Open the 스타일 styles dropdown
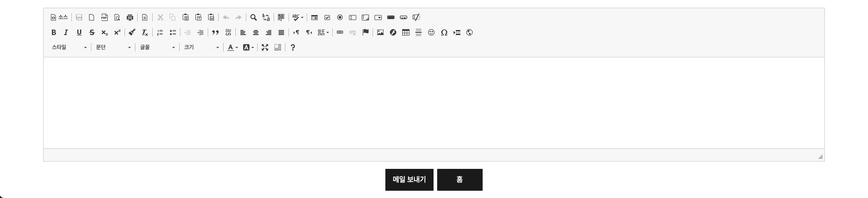This screenshot has width=868, height=198. (69, 48)
